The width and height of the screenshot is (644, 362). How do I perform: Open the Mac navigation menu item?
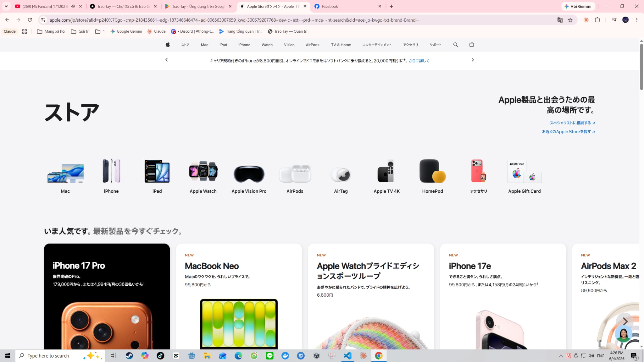click(204, 45)
